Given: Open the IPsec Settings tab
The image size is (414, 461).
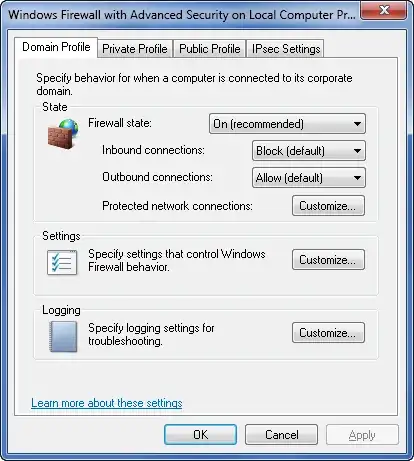Looking at the screenshot, I should [x=286, y=49].
